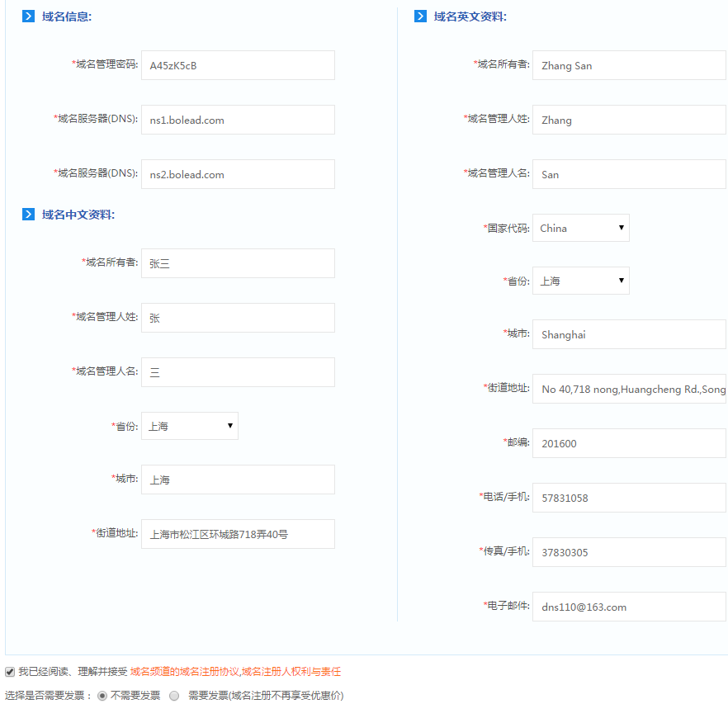Click the 电子邮件 field showing dns110@163.com
The image size is (728, 723).
tap(629, 607)
